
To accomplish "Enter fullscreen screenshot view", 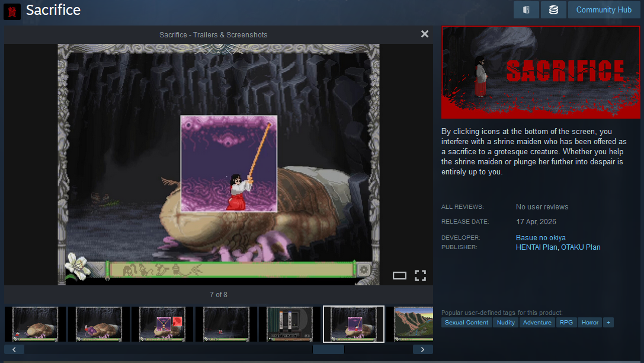I will (x=420, y=275).
